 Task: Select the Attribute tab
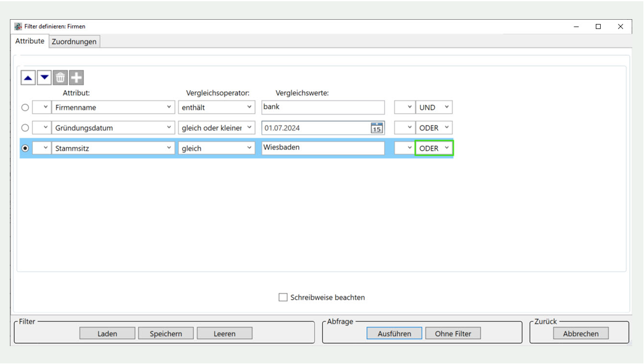30,41
